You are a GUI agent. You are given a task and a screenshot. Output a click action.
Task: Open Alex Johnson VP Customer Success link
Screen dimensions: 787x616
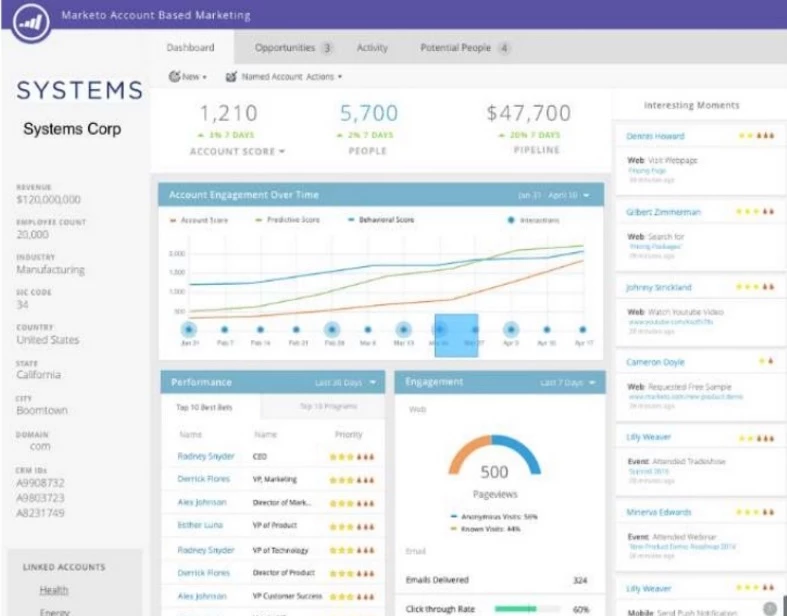(x=202, y=596)
